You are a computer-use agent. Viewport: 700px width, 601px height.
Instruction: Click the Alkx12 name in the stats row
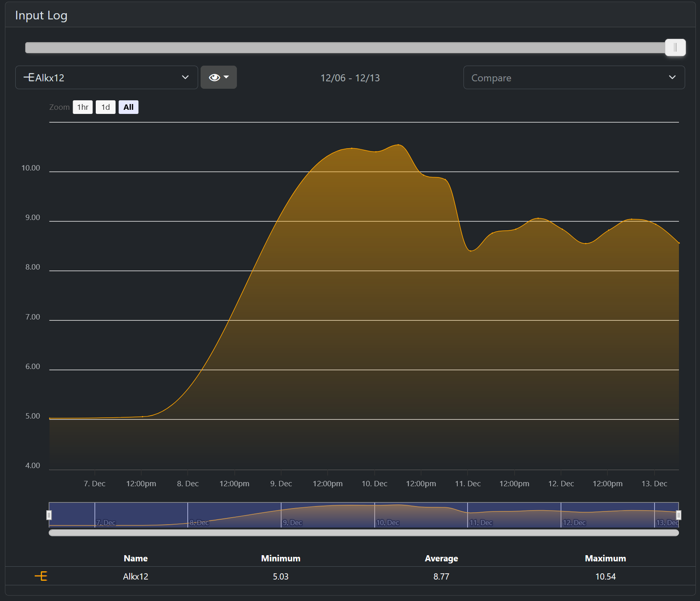click(135, 577)
